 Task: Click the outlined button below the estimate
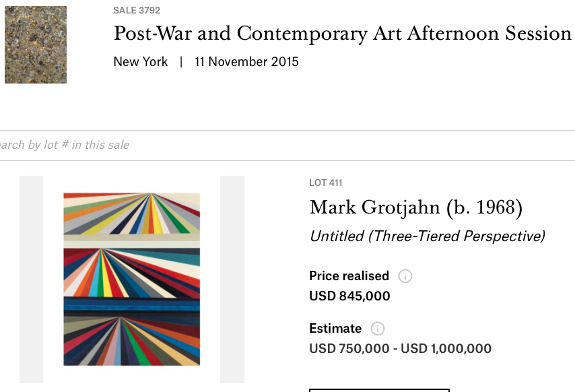click(379, 390)
